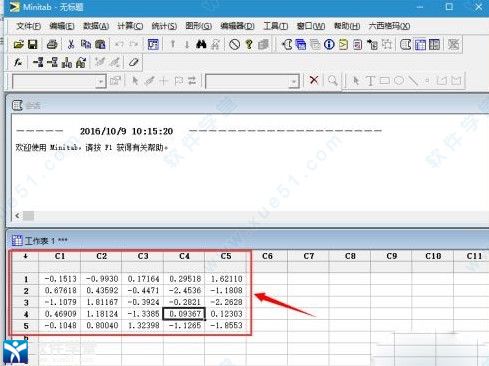The height and width of the screenshot is (366, 489).
Task: Click the worksheet data direction arrow
Action: click(x=25, y=256)
